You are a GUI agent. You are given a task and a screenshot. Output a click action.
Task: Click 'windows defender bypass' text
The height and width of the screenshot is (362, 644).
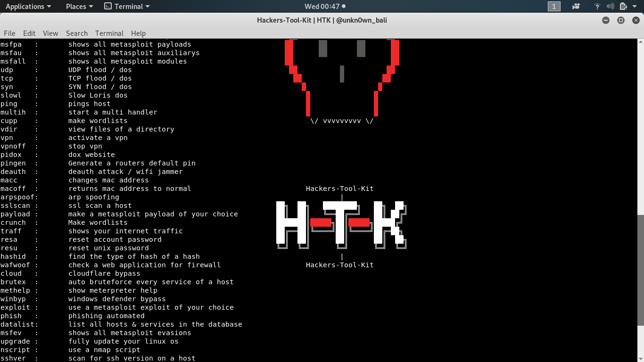(117, 299)
